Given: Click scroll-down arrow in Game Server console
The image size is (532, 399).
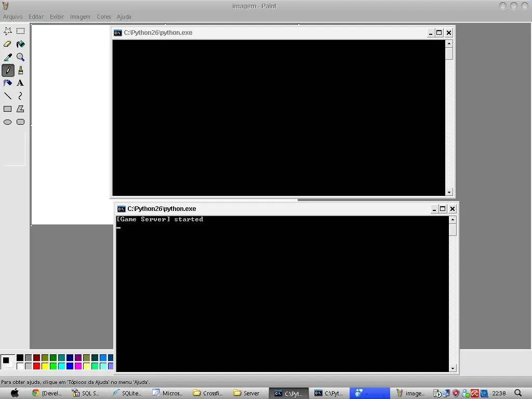Looking at the screenshot, I should (453, 368).
